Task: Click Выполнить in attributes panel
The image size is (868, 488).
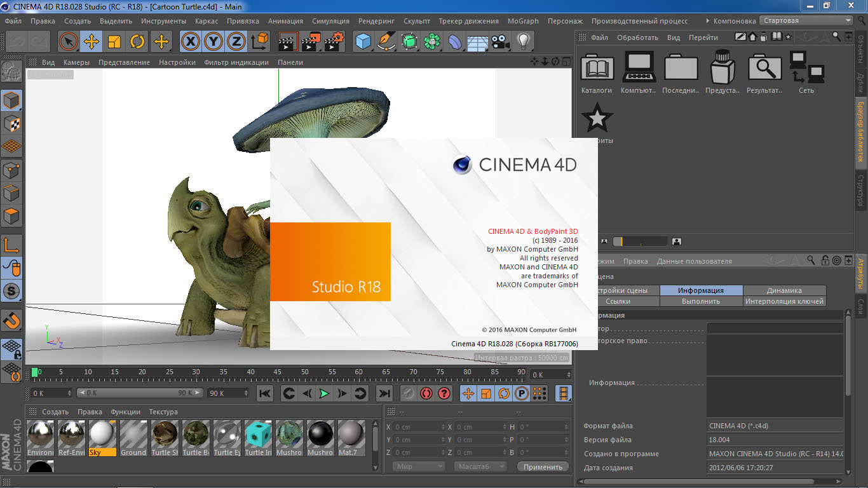Action: point(701,301)
